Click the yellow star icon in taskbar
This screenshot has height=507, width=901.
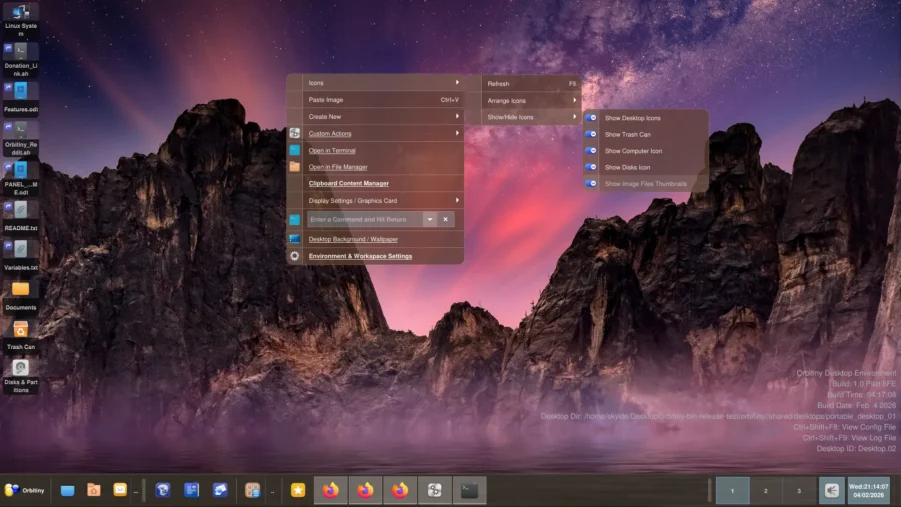tap(297, 490)
